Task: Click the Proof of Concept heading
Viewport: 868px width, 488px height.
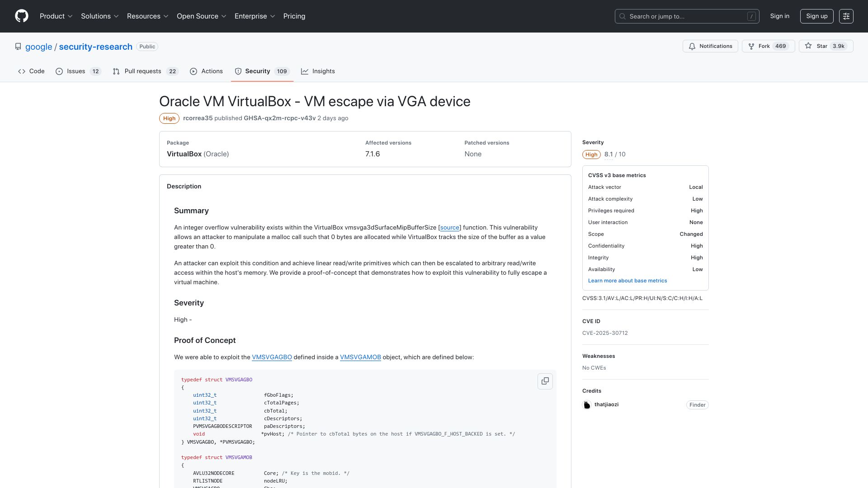Action: 205,341
